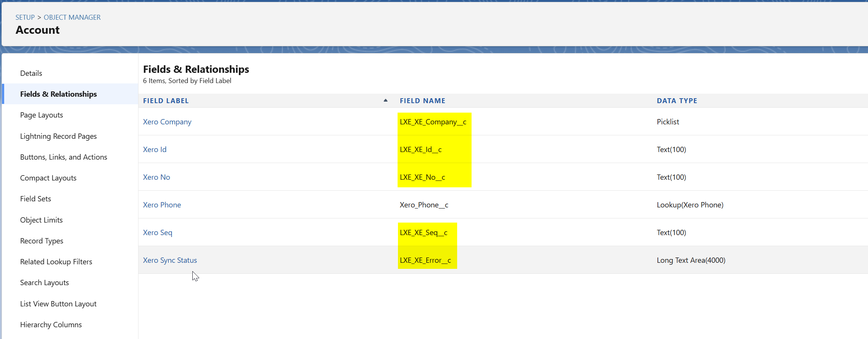Viewport: 868px width, 339px height.
Task: Click the Long Text Area(4000) cell
Action: tap(691, 260)
